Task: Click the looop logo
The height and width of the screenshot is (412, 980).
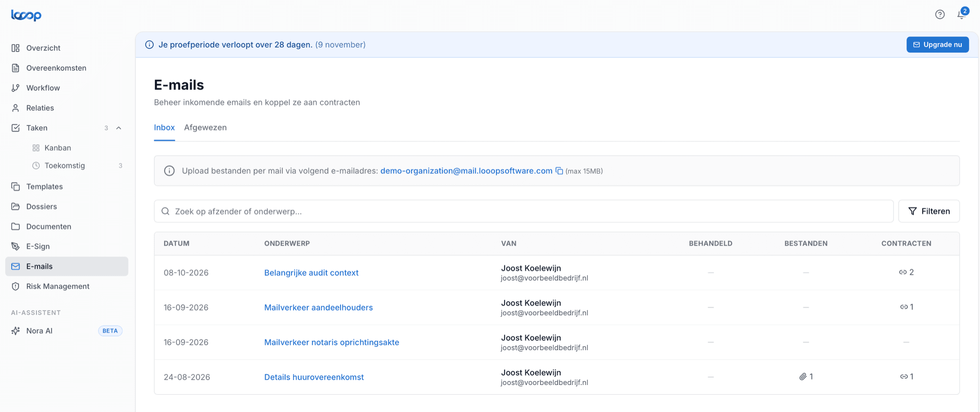Action: click(26, 15)
